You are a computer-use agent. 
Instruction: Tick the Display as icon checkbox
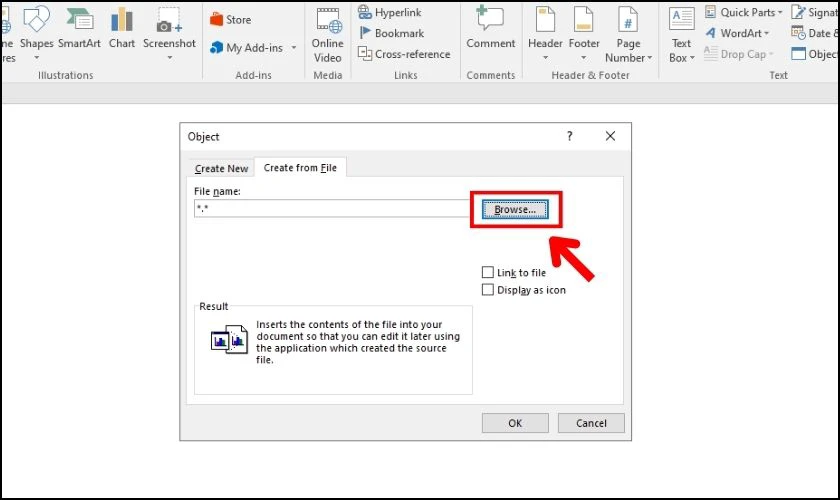pos(488,290)
